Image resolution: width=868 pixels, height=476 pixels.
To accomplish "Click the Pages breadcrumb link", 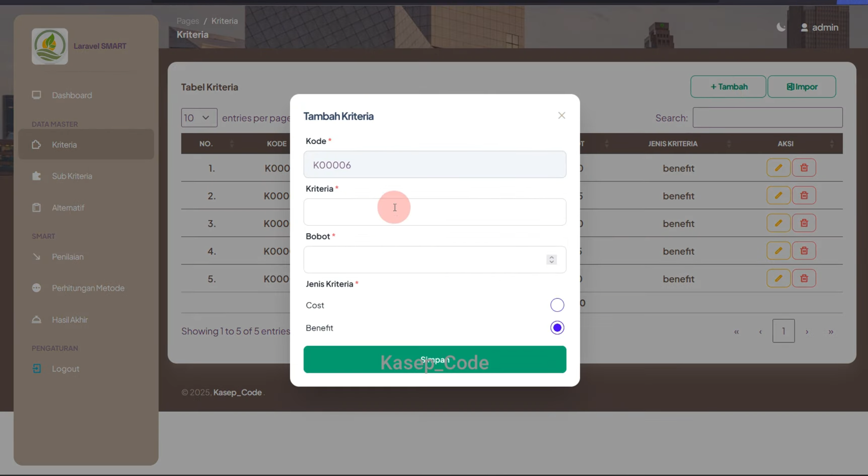I will [x=188, y=21].
